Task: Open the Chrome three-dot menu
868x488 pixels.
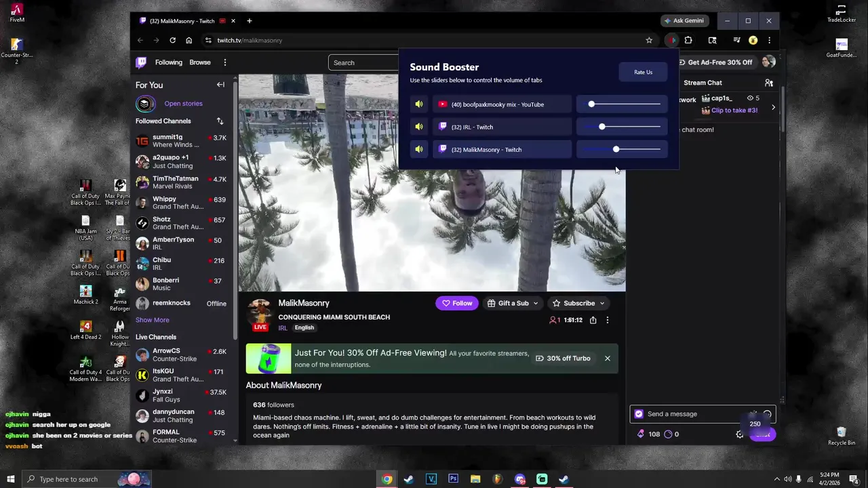Action: click(769, 40)
